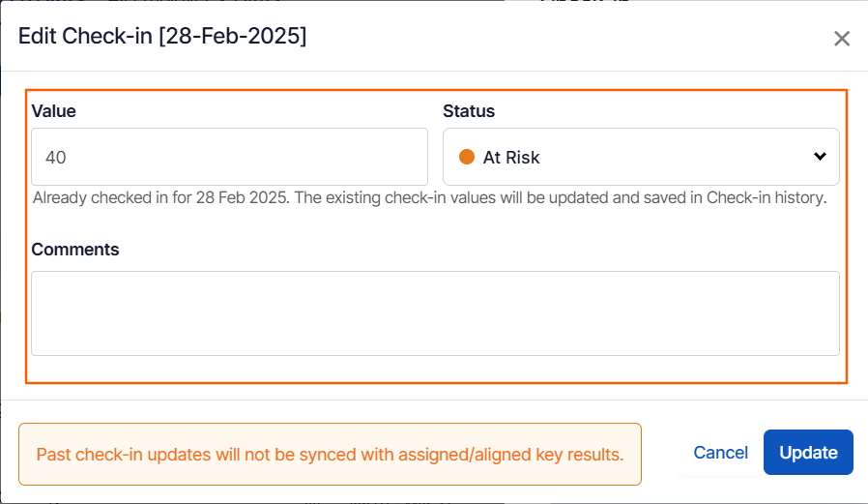Open the Status selector showing At Risk
This screenshot has width=868, height=504.
[640, 157]
